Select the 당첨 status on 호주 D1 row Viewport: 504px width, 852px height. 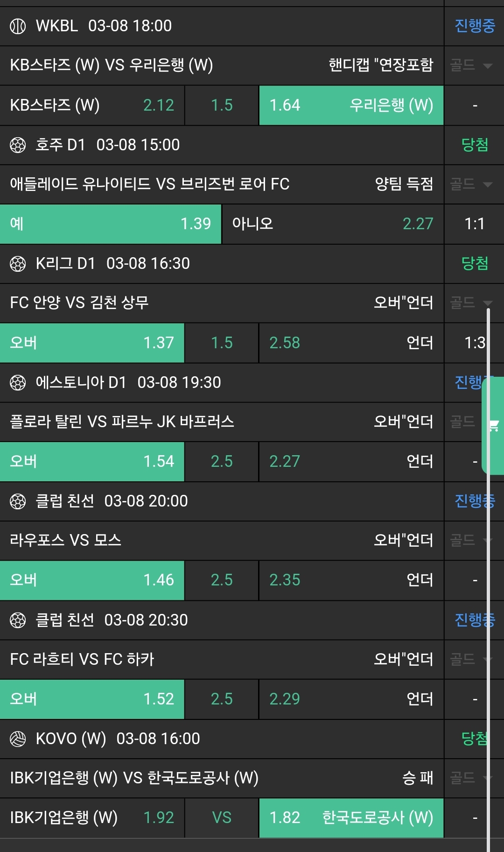tap(474, 145)
